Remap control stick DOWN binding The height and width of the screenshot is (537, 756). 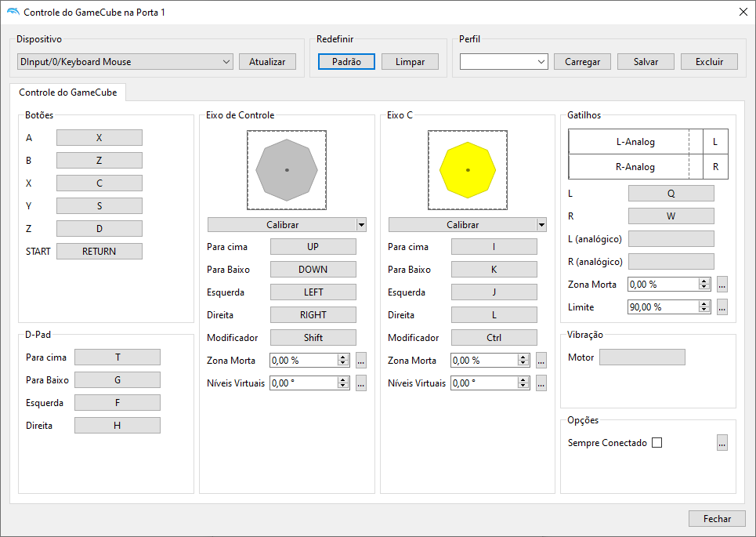tap(313, 269)
